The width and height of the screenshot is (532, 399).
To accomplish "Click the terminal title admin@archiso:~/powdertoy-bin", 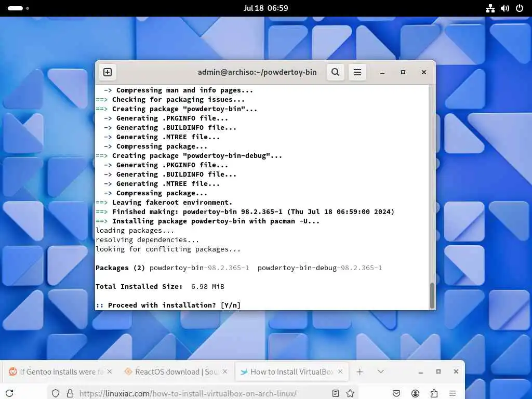I will (x=257, y=72).
